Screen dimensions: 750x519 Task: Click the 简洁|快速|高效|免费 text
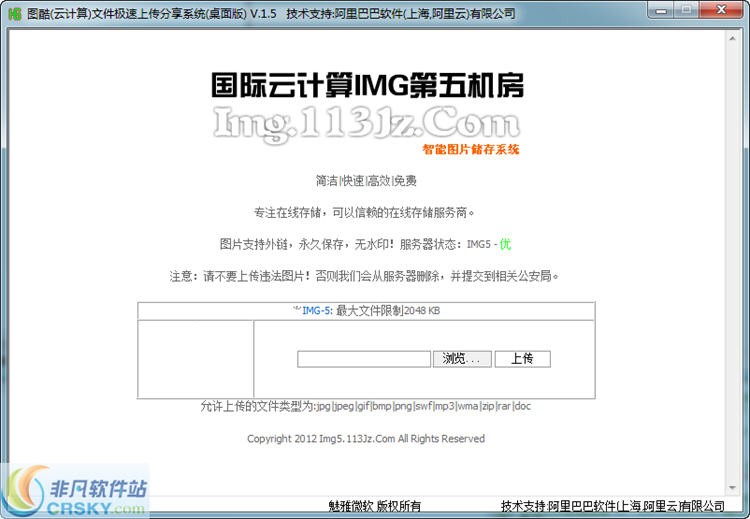pos(366,180)
